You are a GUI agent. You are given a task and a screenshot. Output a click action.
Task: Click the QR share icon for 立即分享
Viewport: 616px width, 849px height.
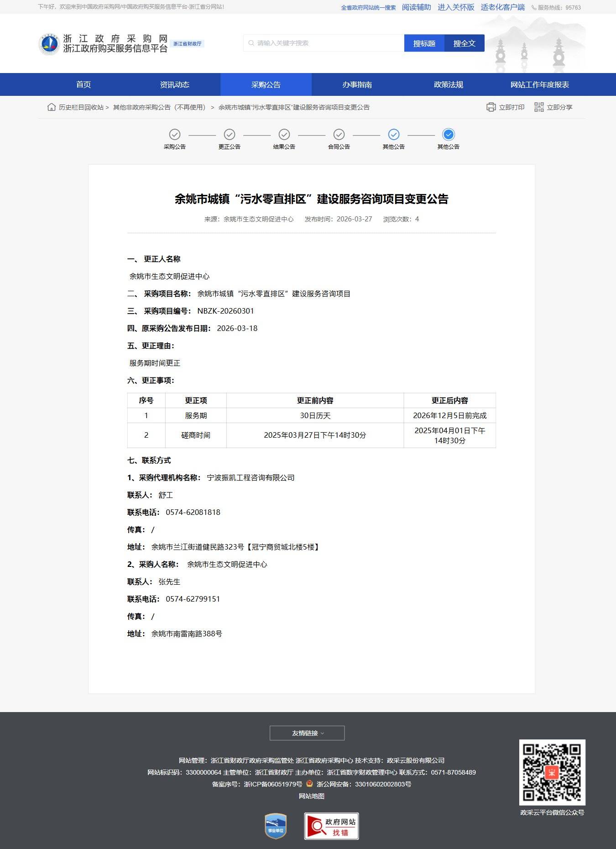pos(539,107)
